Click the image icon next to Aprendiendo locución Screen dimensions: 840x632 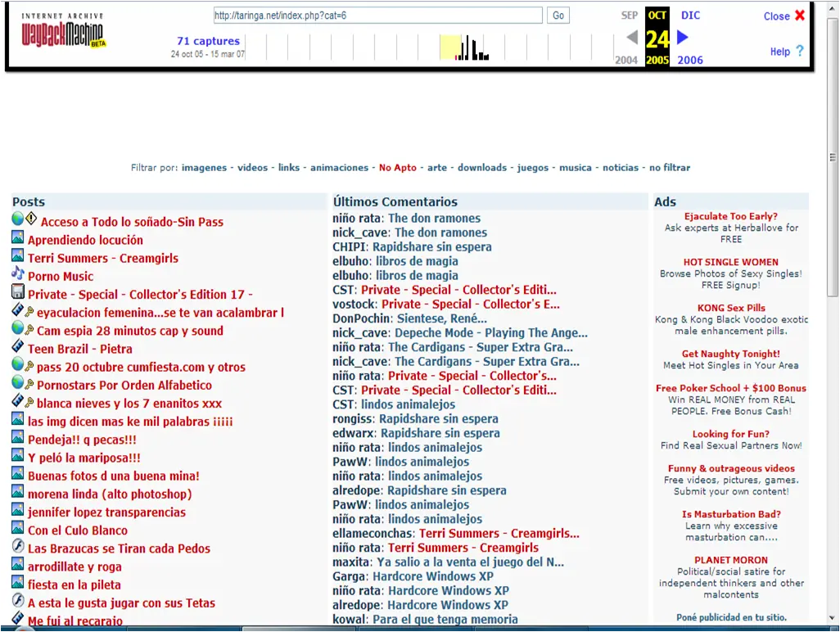point(18,237)
